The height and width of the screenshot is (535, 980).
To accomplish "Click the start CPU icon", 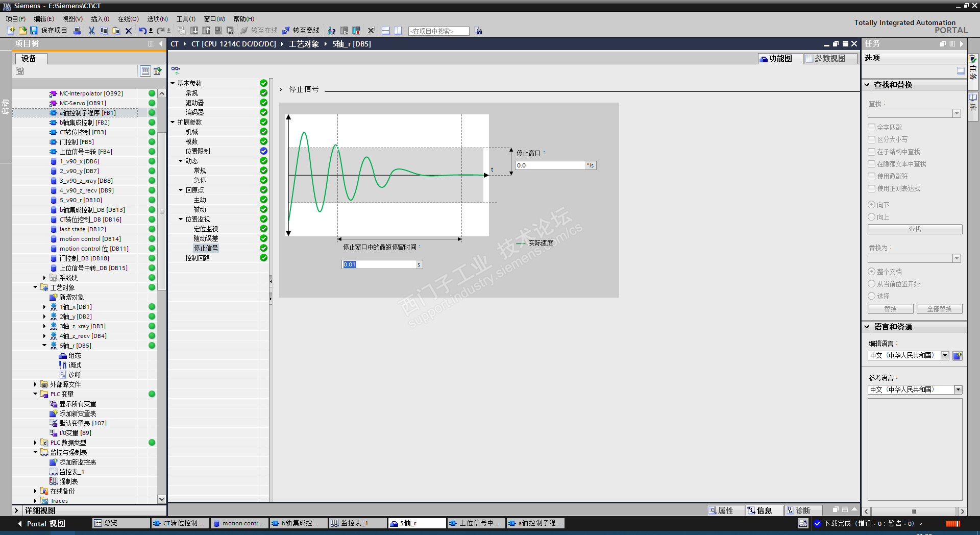I will click(x=344, y=31).
